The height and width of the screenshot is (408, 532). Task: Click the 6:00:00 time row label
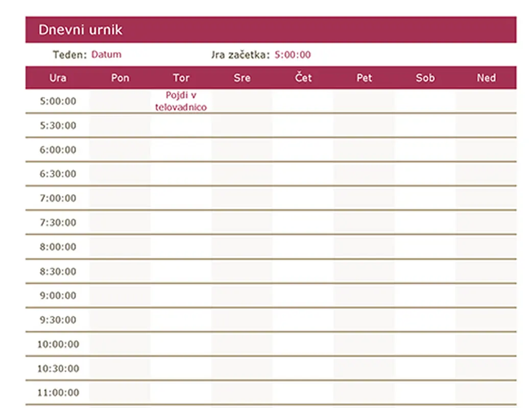coord(58,150)
